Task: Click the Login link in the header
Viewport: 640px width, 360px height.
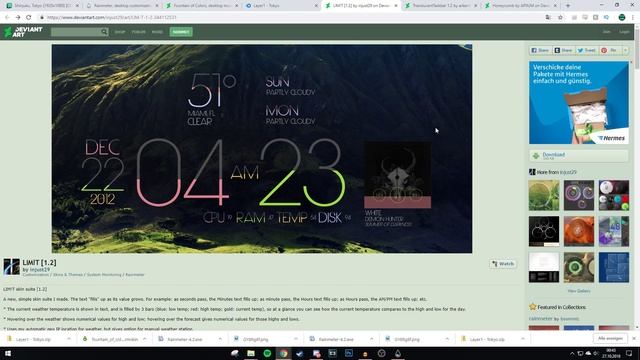Action: pyautogui.click(x=624, y=32)
